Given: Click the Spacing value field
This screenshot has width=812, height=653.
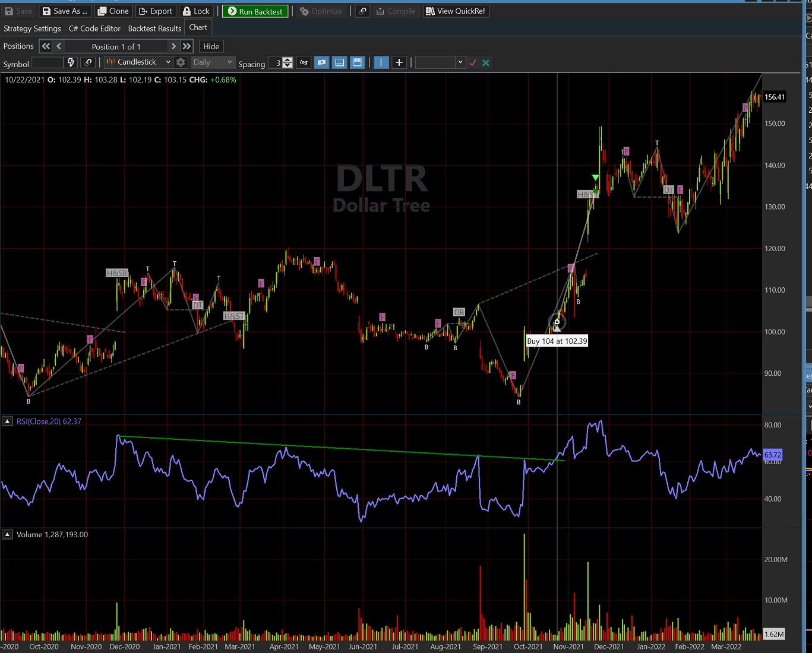Looking at the screenshot, I should click(275, 63).
